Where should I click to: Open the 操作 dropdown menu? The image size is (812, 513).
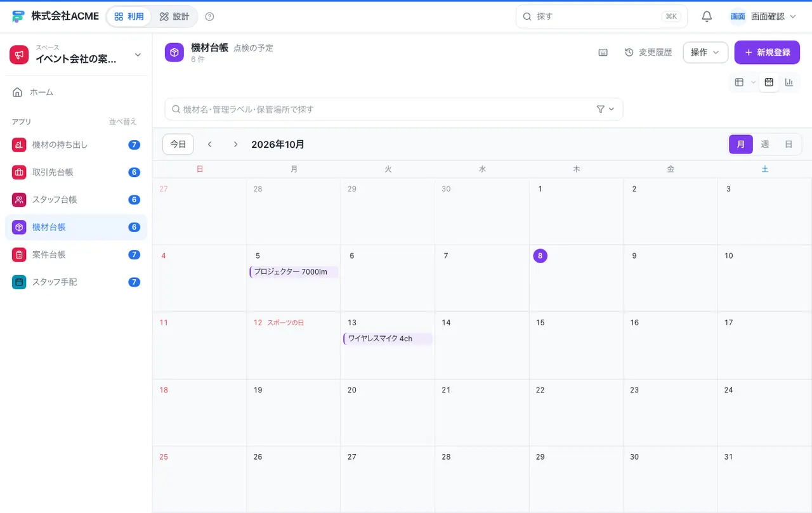tap(705, 53)
